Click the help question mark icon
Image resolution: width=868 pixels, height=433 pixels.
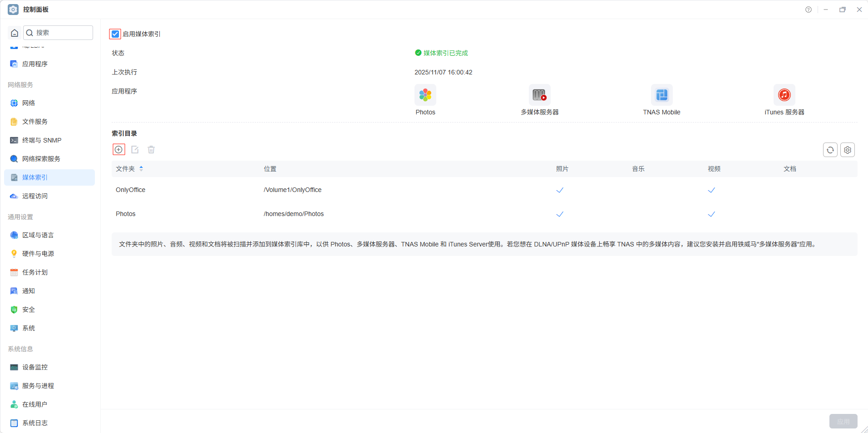(x=809, y=10)
